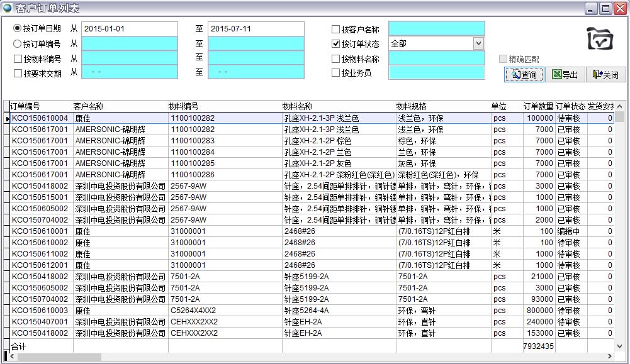Click the 关闭 close button
Viewport: 630px width, 364px height.
click(605, 75)
